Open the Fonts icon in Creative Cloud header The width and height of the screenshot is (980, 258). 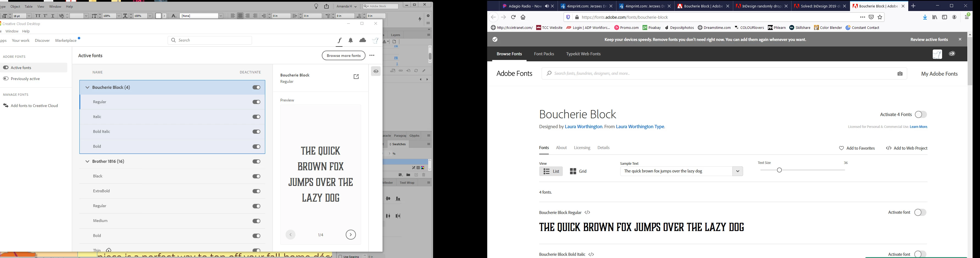pyautogui.click(x=339, y=40)
